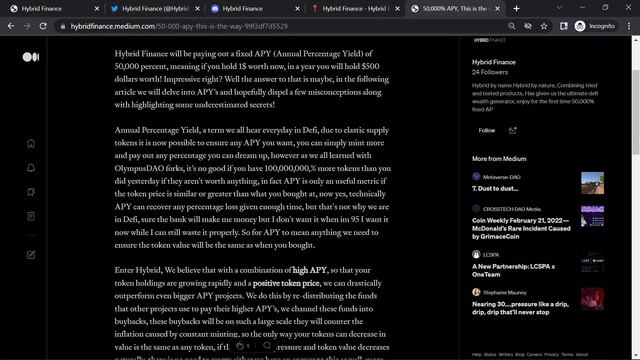Click scrollbar up arrow
640x360 pixels.
[x=636, y=40]
